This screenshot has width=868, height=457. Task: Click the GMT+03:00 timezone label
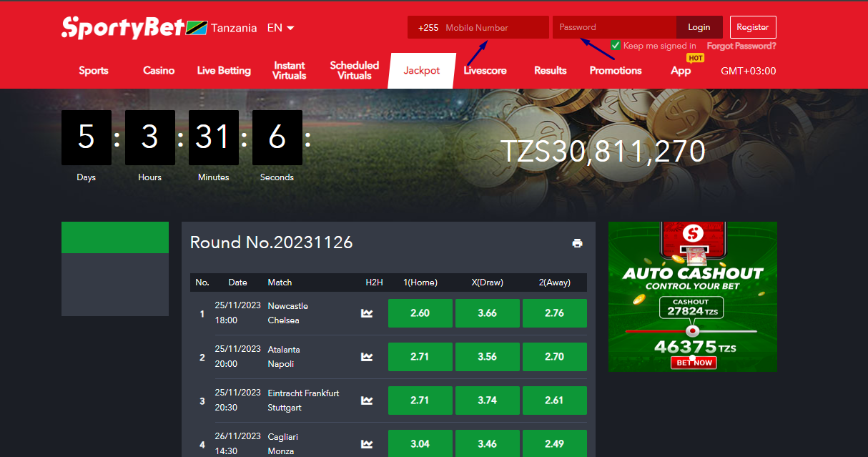749,71
